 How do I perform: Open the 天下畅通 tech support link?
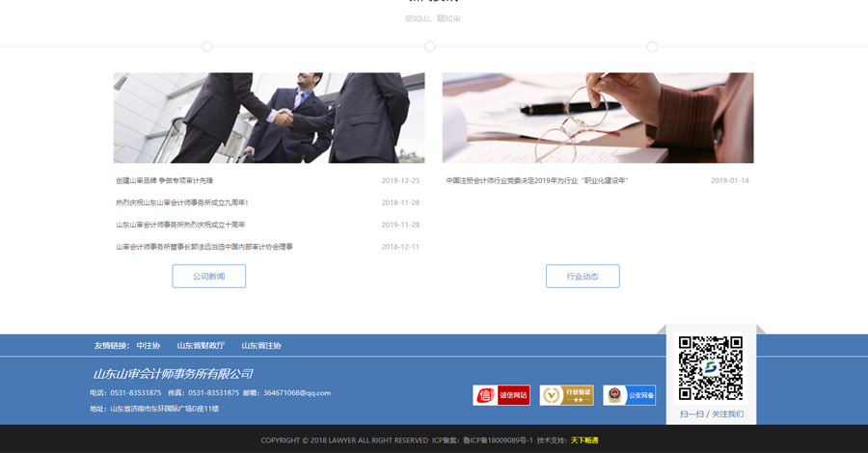[x=584, y=440]
